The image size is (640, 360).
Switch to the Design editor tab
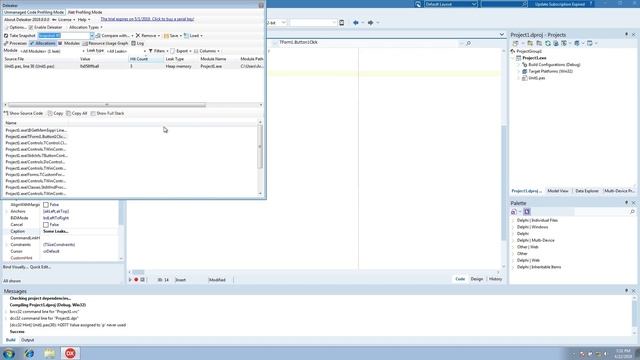coord(476,279)
